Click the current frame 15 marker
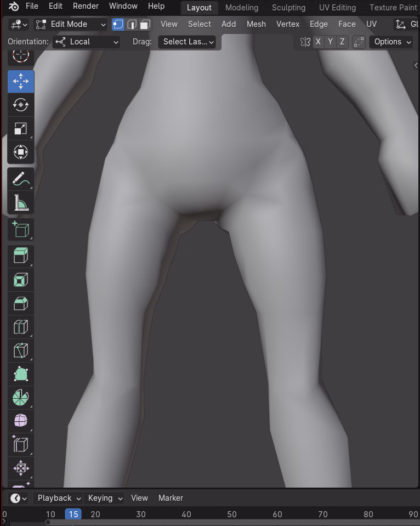Screen dimensions: 420x526 tap(73, 514)
